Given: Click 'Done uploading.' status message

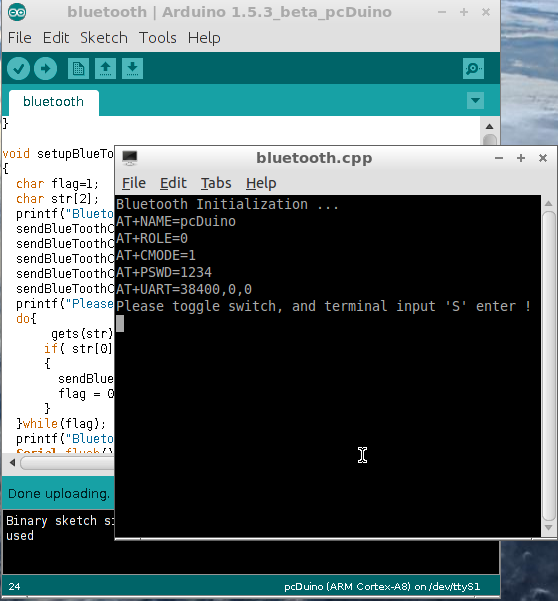Looking at the screenshot, I should [x=59, y=493].
